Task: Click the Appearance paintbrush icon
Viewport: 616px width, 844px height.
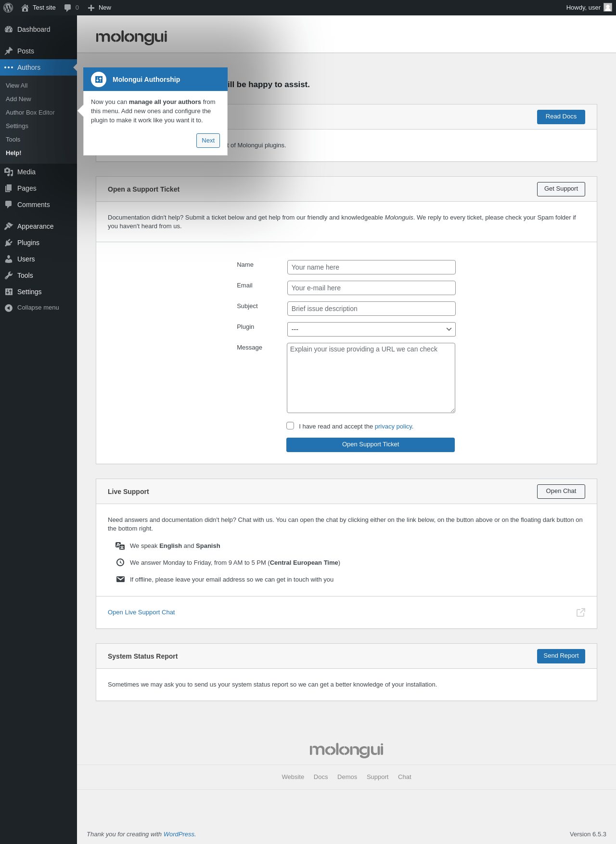Action: pos(9,226)
